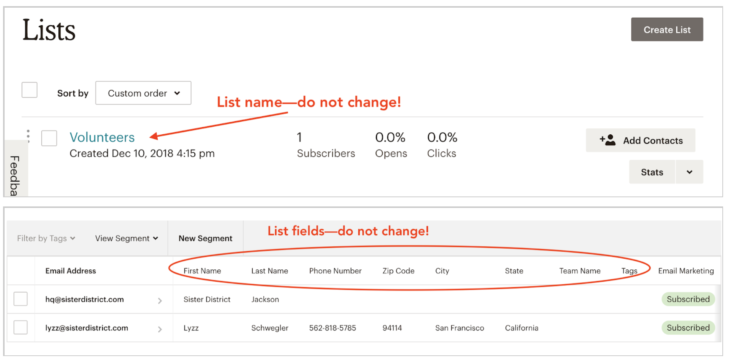Click the Subscribed badge for lyzz@sisterdistrict.com
This screenshot has height=363, width=730.
point(688,328)
